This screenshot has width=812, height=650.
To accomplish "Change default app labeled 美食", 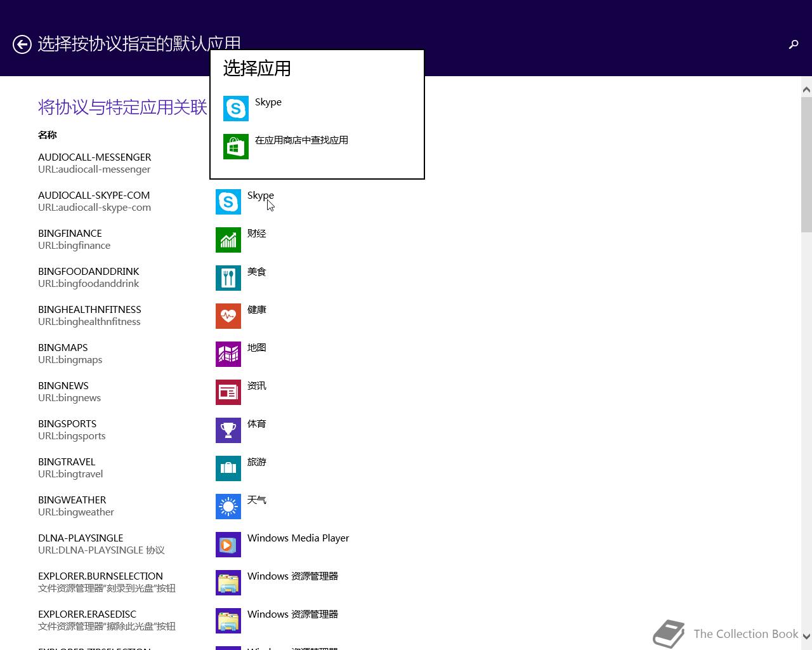I will point(257,272).
